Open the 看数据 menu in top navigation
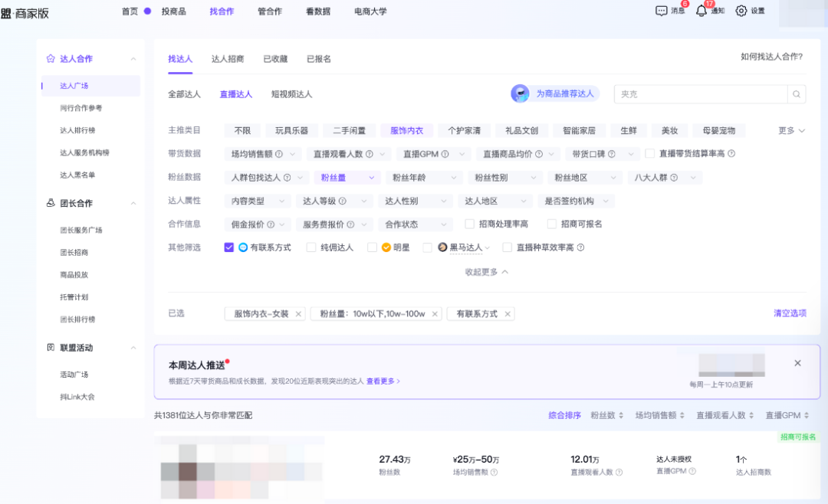The image size is (828, 504). click(318, 11)
